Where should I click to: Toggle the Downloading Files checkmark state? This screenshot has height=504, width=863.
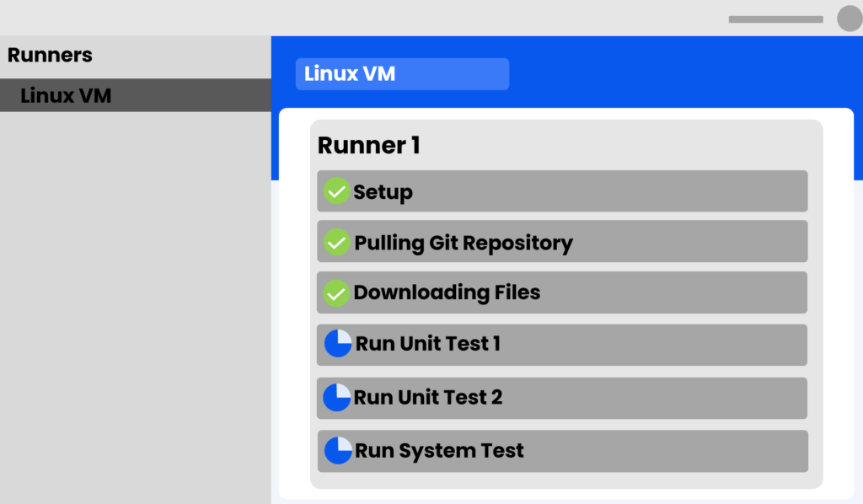click(x=337, y=292)
